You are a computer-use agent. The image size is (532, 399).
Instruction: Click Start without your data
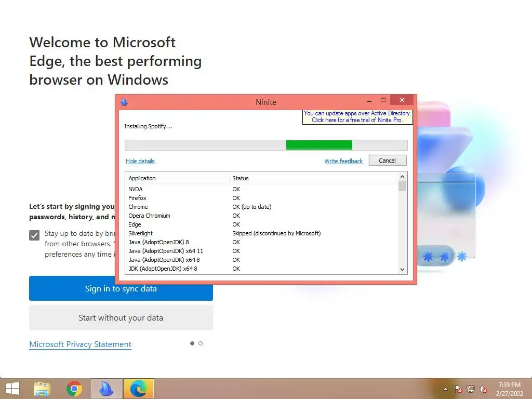(121, 317)
